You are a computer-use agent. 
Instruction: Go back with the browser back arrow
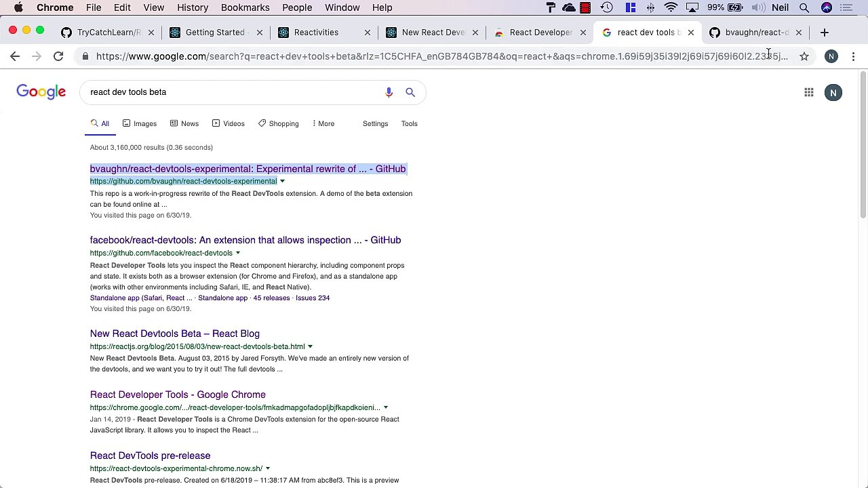pyautogui.click(x=15, y=56)
